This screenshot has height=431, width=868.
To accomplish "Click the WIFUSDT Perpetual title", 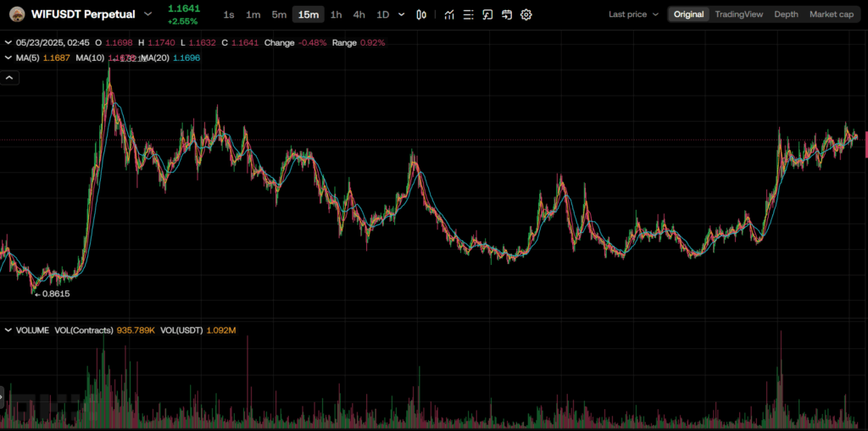I will (x=83, y=14).
